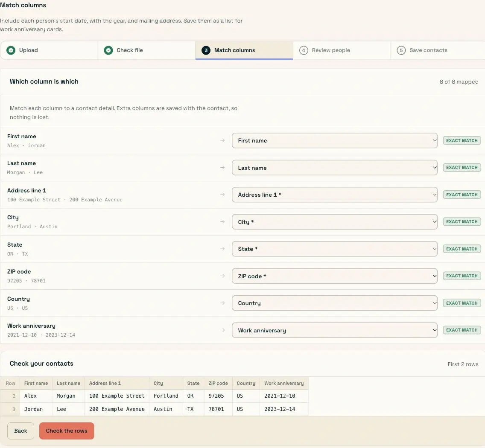Click the '2023-12-14' cell in the preview table
The height and width of the screenshot is (448, 485).
click(x=284, y=409)
